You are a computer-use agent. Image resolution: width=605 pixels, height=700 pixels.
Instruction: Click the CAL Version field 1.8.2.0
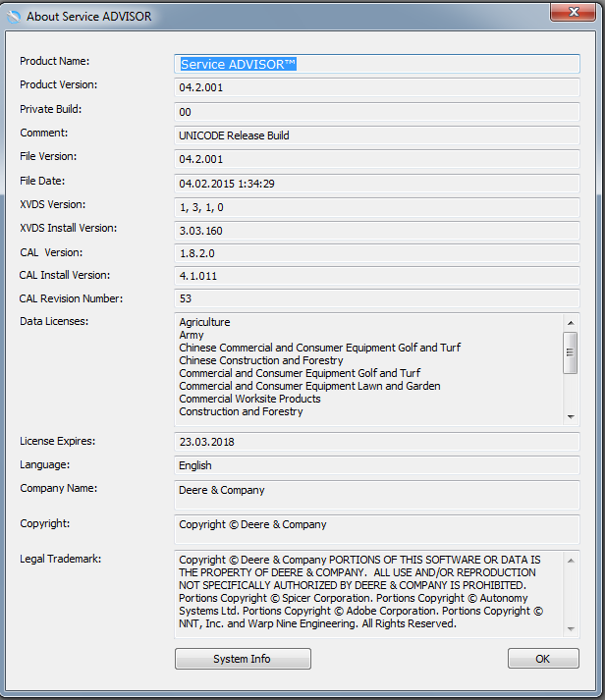pyautogui.click(x=377, y=253)
